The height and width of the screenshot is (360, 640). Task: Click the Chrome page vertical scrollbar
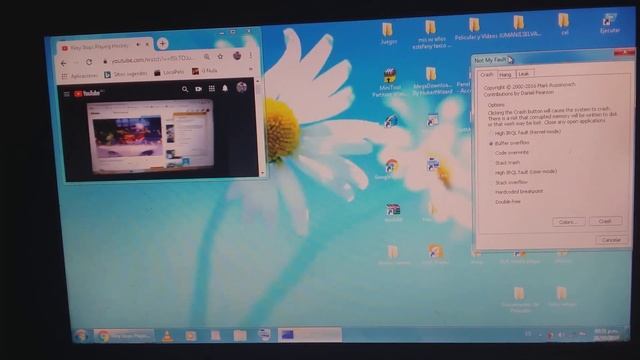point(260,127)
